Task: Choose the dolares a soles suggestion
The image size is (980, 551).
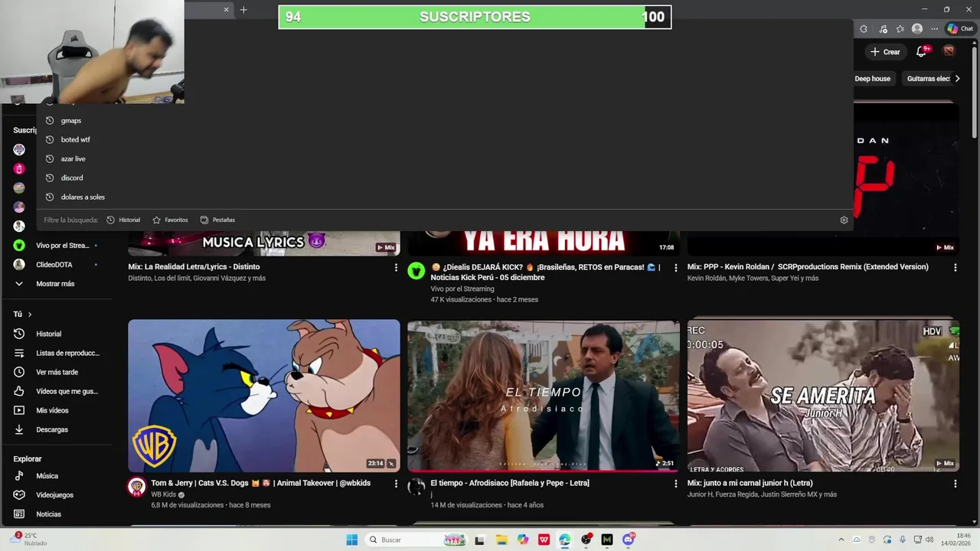Action: (444, 197)
